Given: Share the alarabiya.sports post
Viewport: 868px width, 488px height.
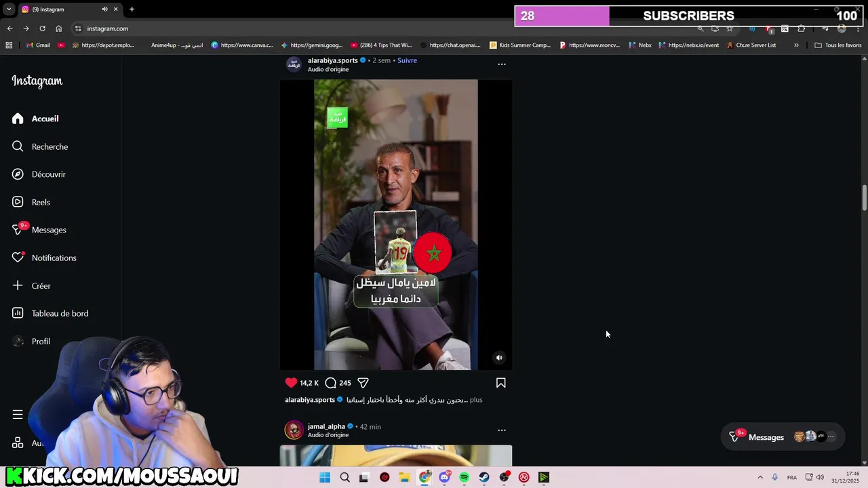Looking at the screenshot, I should (363, 383).
